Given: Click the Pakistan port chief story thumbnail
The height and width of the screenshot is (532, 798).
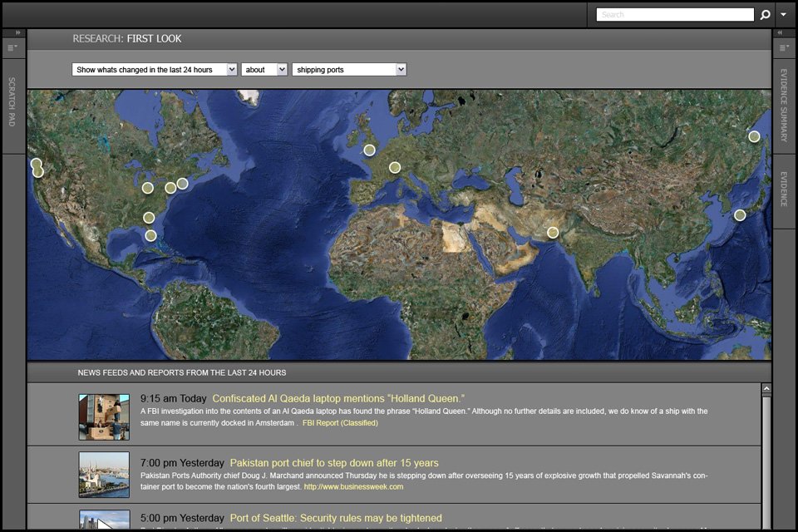Looking at the screenshot, I should click(104, 475).
